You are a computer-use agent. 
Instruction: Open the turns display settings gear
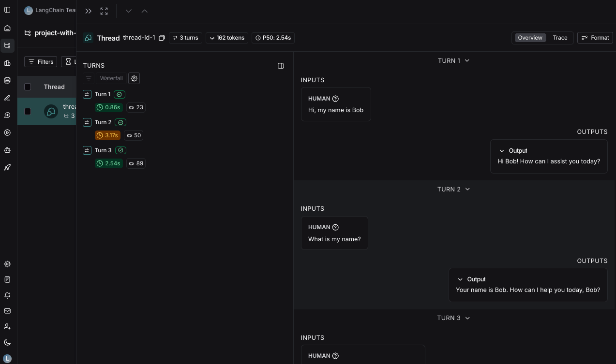point(134,78)
